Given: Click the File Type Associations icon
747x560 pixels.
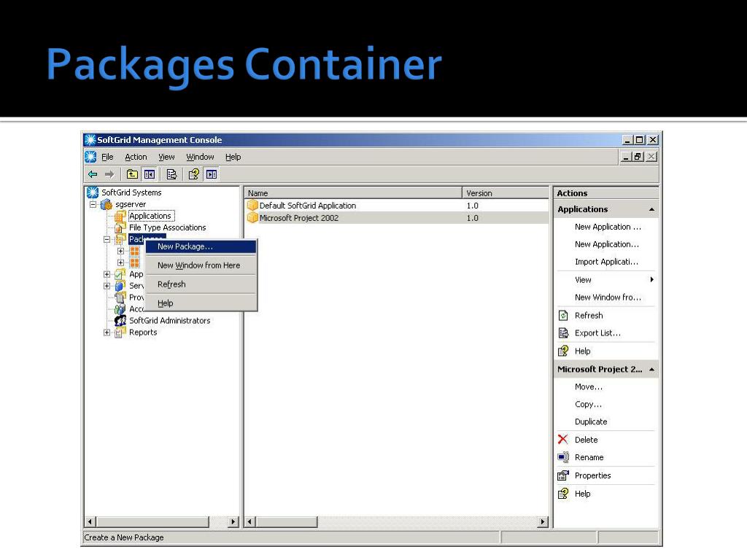Looking at the screenshot, I should [120, 227].
